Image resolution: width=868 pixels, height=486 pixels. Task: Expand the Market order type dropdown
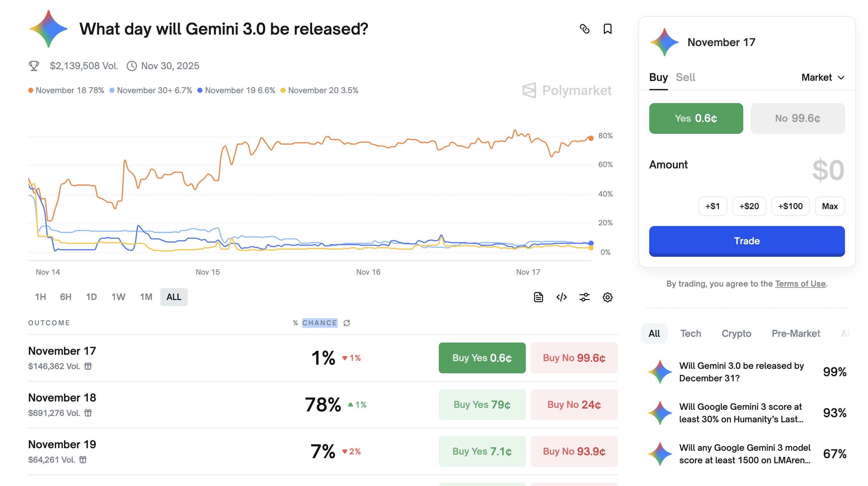[823, 77]
